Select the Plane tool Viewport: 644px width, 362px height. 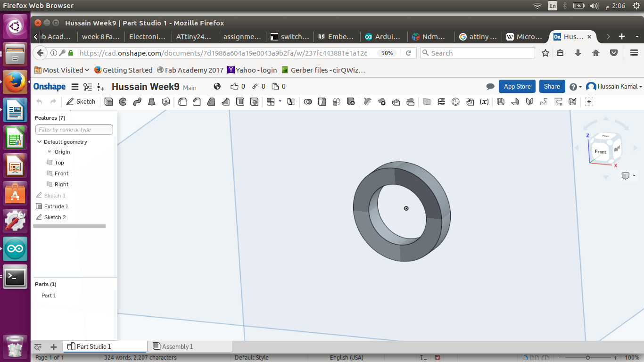(x=427, y=101)
